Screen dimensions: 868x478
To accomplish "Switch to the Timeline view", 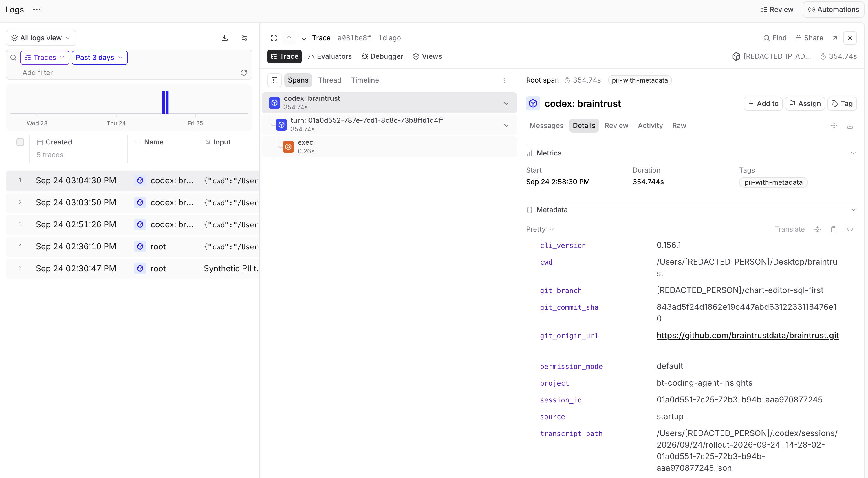I will 365,80.
